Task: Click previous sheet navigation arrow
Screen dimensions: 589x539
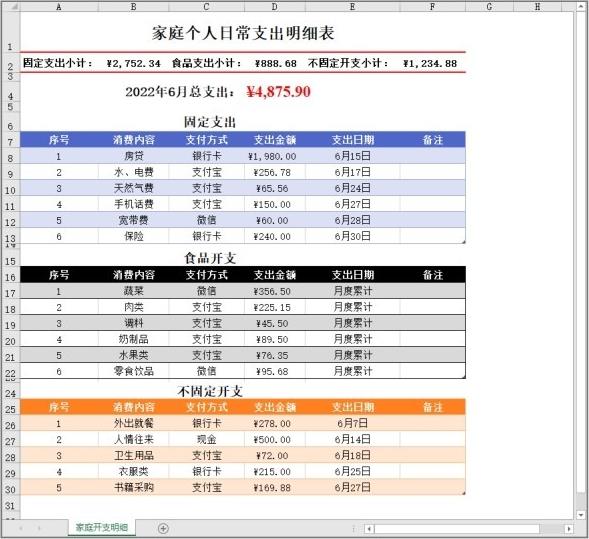Action: click(21, 528)
